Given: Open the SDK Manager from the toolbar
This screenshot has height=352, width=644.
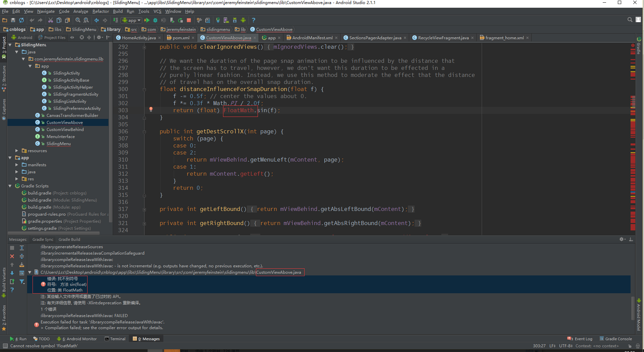Looking at the screenshot, I should pos(234,20).
